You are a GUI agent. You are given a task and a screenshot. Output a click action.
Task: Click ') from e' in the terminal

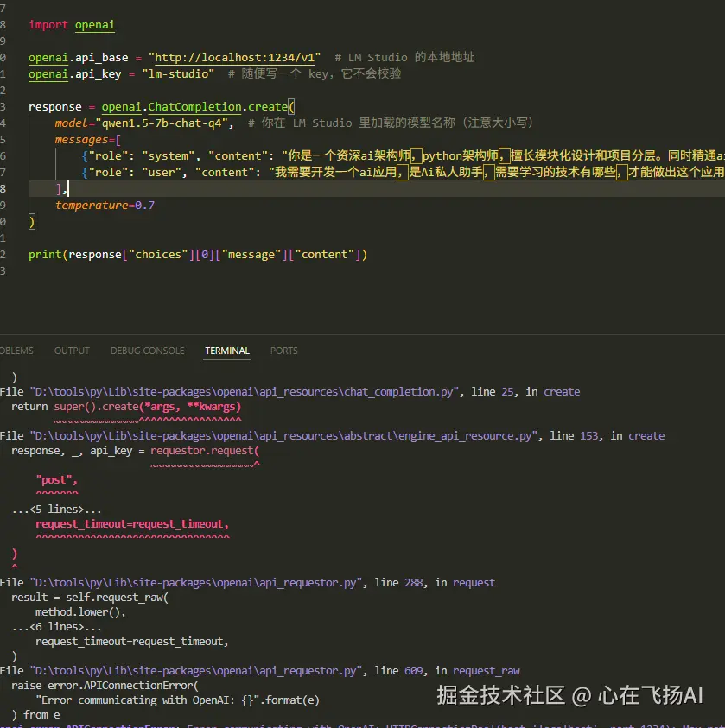35,715
